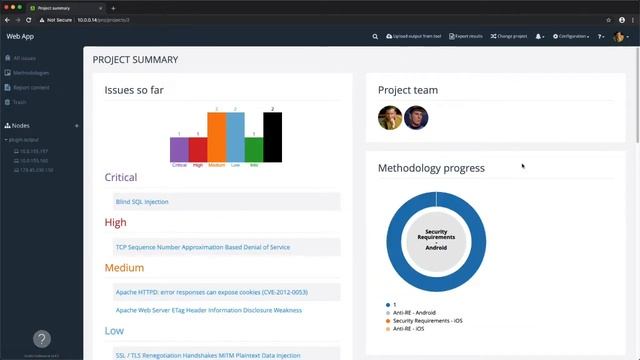
Task: Open the browser profile icon
Action: click(x=622, y=20)
